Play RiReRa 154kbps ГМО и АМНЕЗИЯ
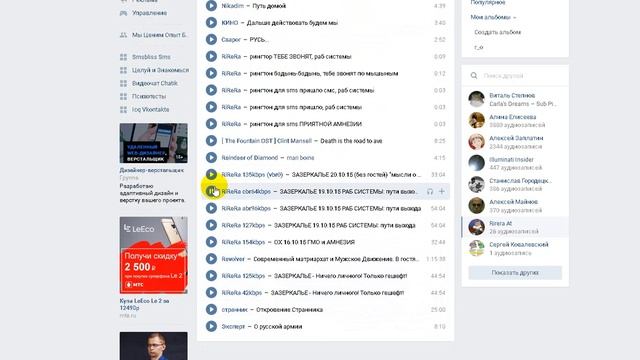The width and height of the screenshot is (640, 360). point(211,242)
